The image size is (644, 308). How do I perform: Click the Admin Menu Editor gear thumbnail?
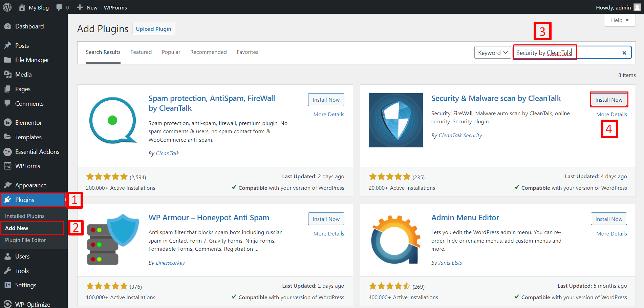396,240
